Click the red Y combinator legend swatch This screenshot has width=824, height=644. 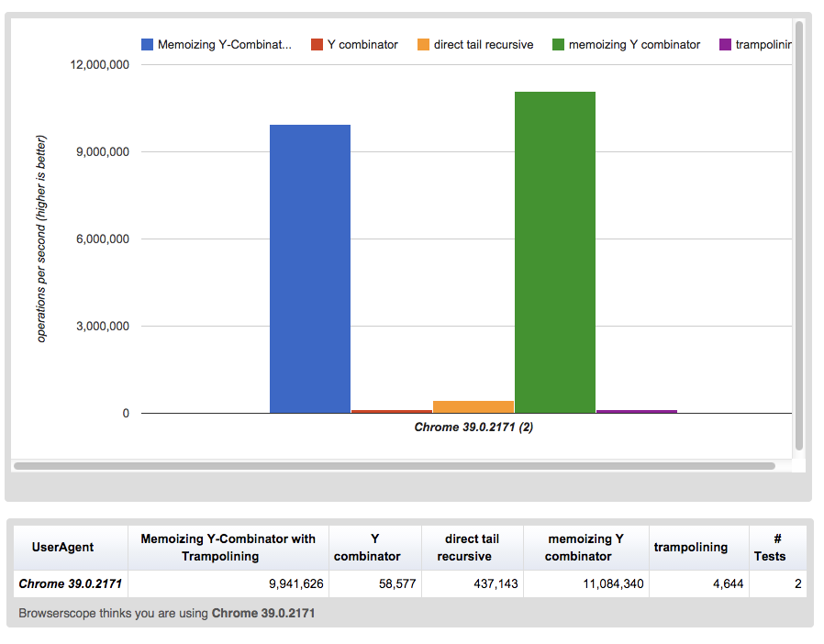point(317,45)
